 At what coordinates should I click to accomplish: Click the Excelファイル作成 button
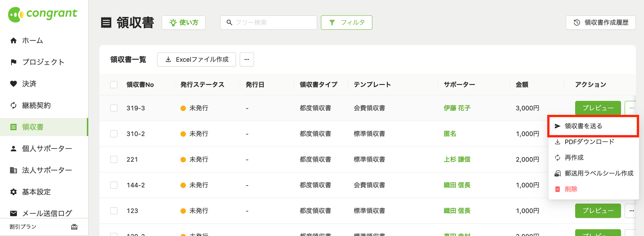197,59
